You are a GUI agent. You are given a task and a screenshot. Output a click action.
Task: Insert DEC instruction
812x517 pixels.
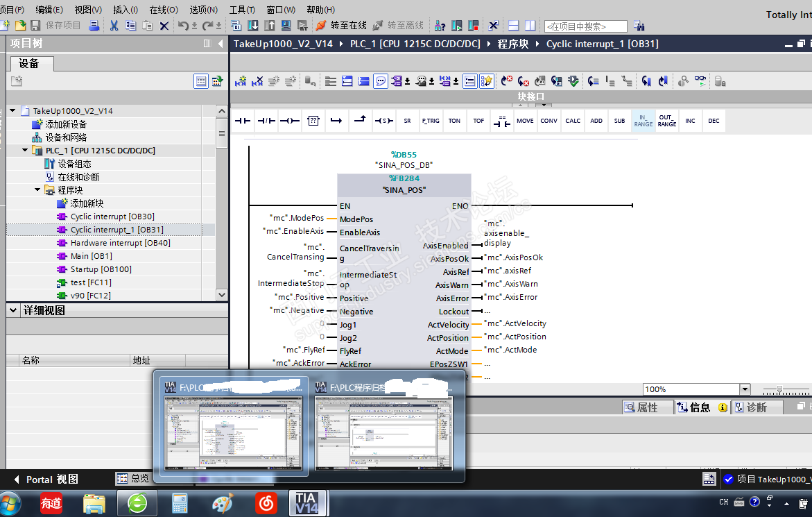(x=714, y=121)
